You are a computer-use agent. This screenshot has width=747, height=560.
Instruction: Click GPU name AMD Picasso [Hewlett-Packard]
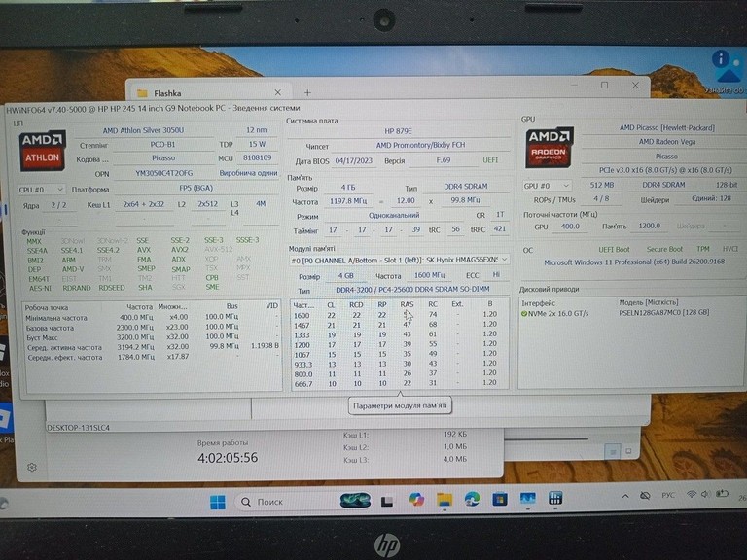[x=667, y=127]
